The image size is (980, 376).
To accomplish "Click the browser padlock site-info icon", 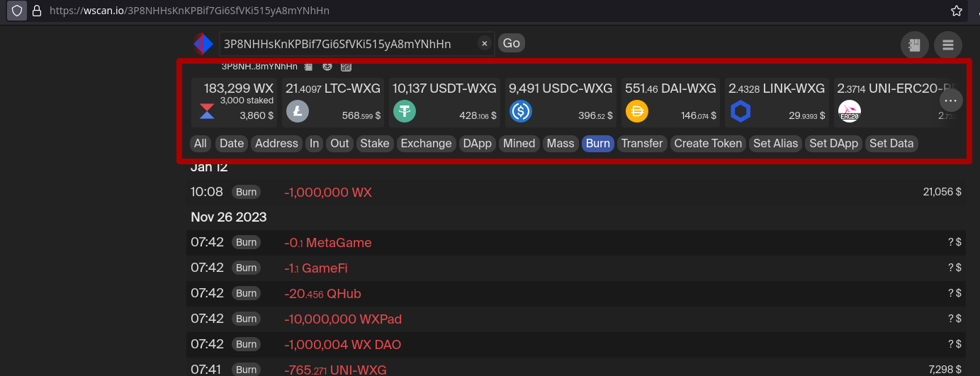I will 36,11.
